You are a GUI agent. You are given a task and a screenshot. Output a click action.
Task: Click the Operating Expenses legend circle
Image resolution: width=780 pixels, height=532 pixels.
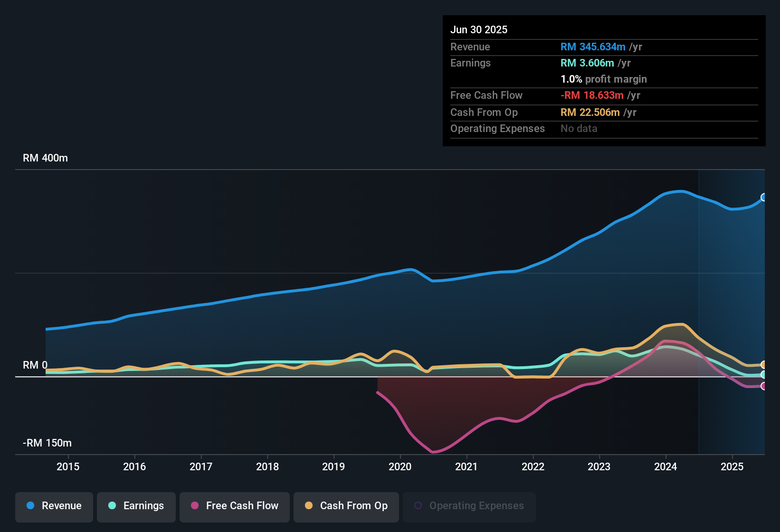tap(418, 505)
